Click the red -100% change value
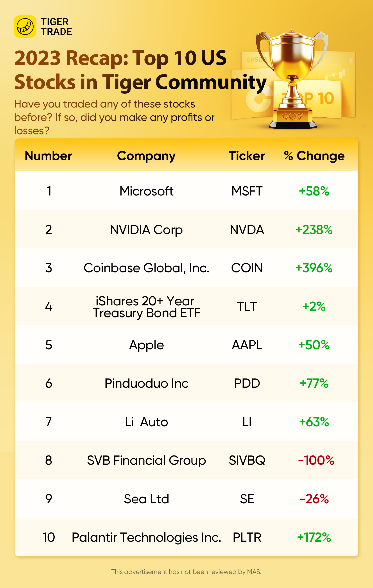 [316, 460]
